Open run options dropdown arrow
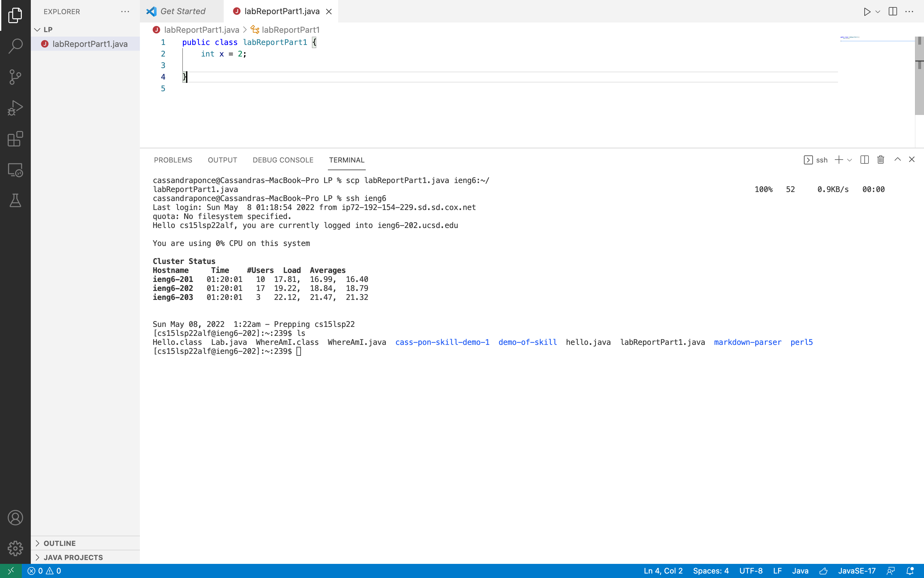 coord(878,12)
